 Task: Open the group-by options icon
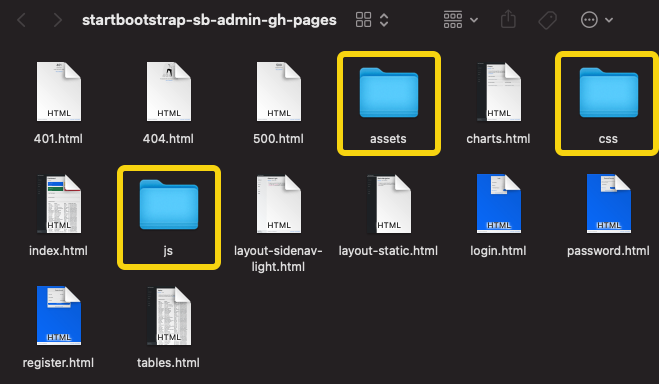tap(453, 20)
